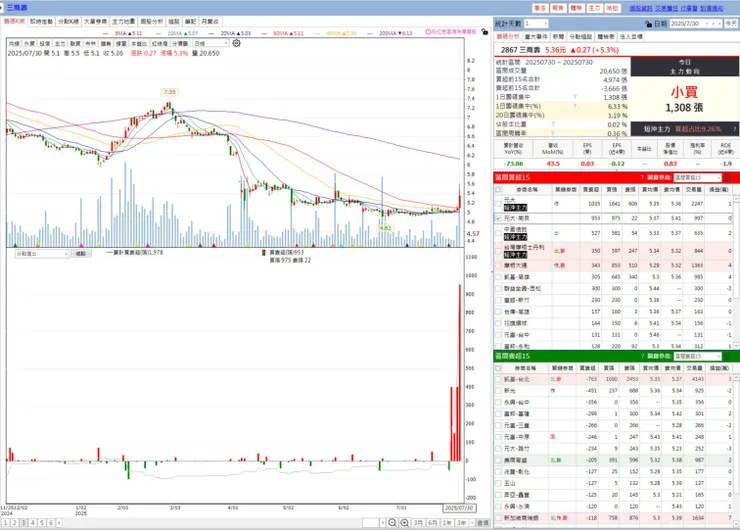740x530 pixels.
Task: Click the zoom-in magnifier below chart
Action: click(404, 522)
